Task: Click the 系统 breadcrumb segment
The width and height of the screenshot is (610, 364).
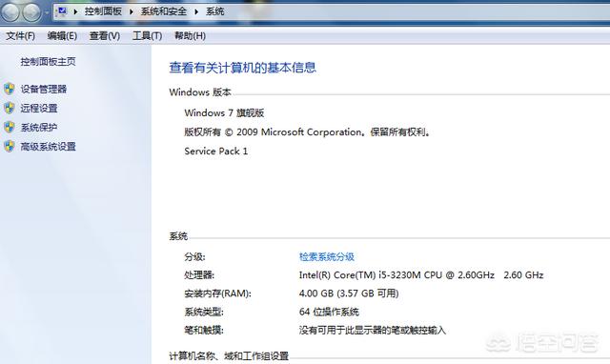Action: pos(214,11)
